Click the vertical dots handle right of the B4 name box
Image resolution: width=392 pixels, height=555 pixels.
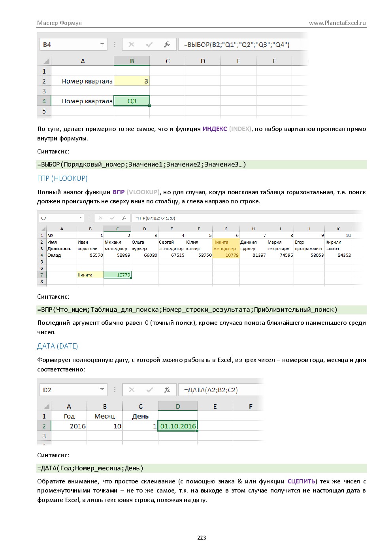coord(115,45)
